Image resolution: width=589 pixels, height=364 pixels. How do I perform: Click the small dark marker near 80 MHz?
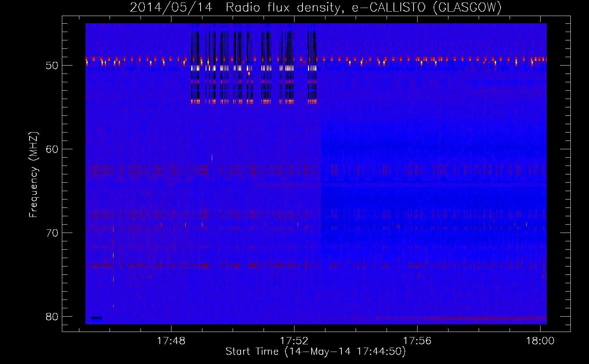click(x=96, y=318)
